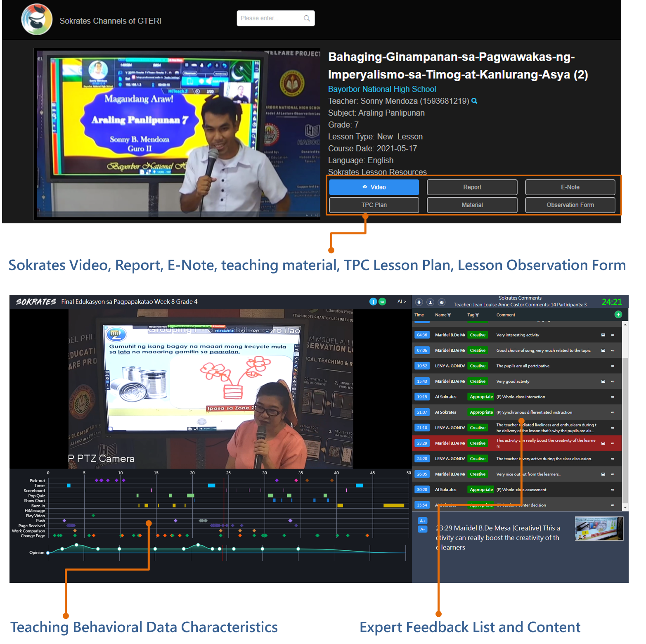Jump to the 21:07 timestamp
This screenshot has height=644, width=646.
point(422,412)
